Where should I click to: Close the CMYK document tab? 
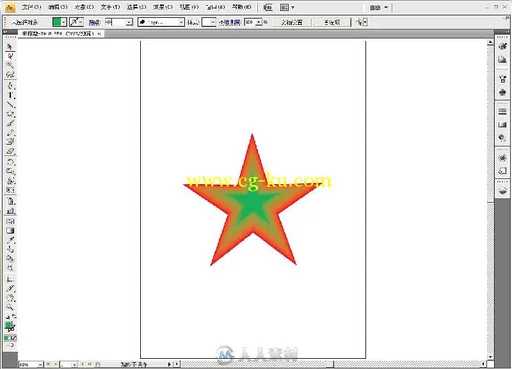click(x=99, y=34)
